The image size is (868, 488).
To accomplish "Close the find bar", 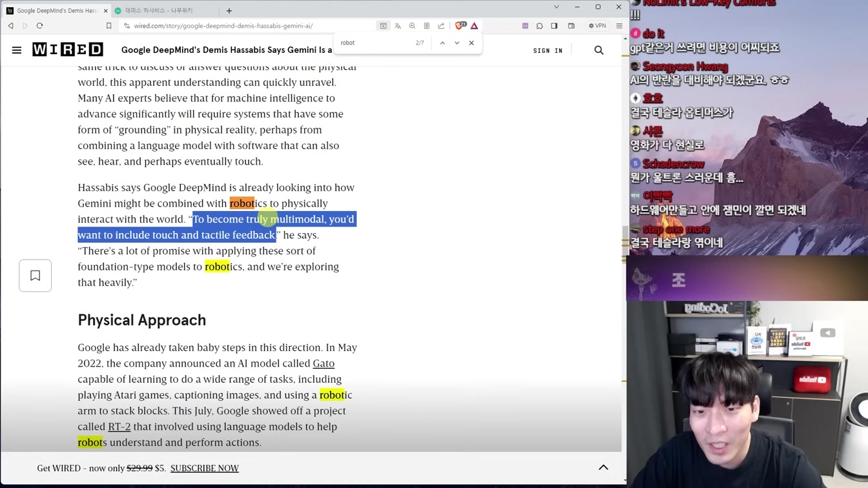I will click(471, 43).
